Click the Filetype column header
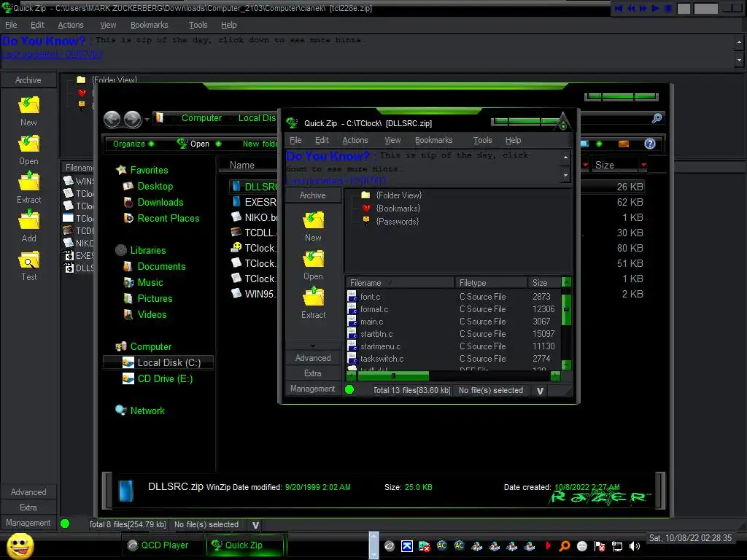747x560 pixels. click(491, 282)
